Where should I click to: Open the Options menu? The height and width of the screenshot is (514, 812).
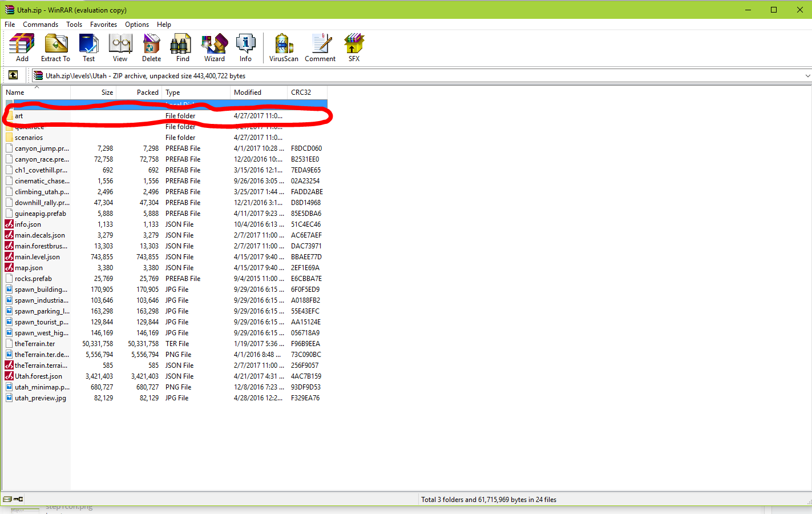137,25
